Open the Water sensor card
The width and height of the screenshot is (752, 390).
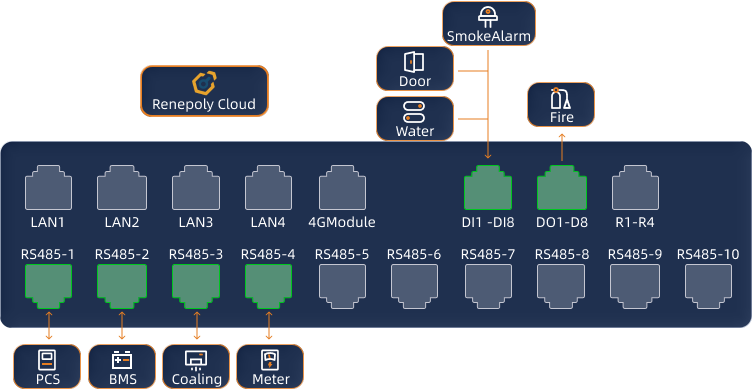[x=415, y=118]
